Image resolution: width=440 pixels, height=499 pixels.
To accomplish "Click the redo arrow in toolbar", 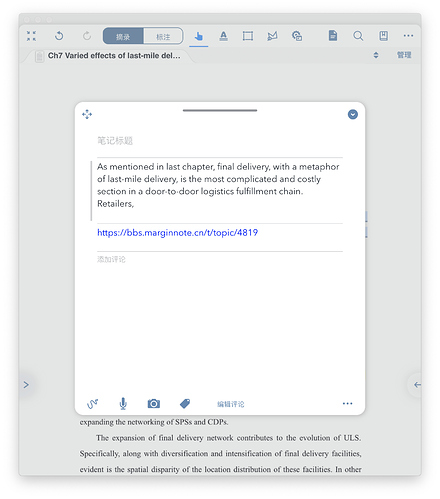I will coord(87,36).
